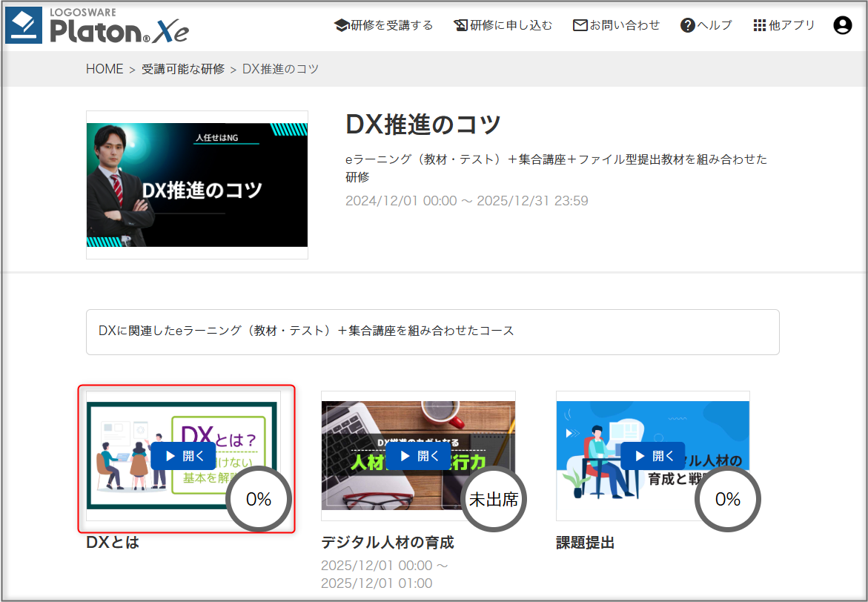Select お問い合わせ in the header
Viewport: 868px width, 602px height.
(x=617, y=25)
